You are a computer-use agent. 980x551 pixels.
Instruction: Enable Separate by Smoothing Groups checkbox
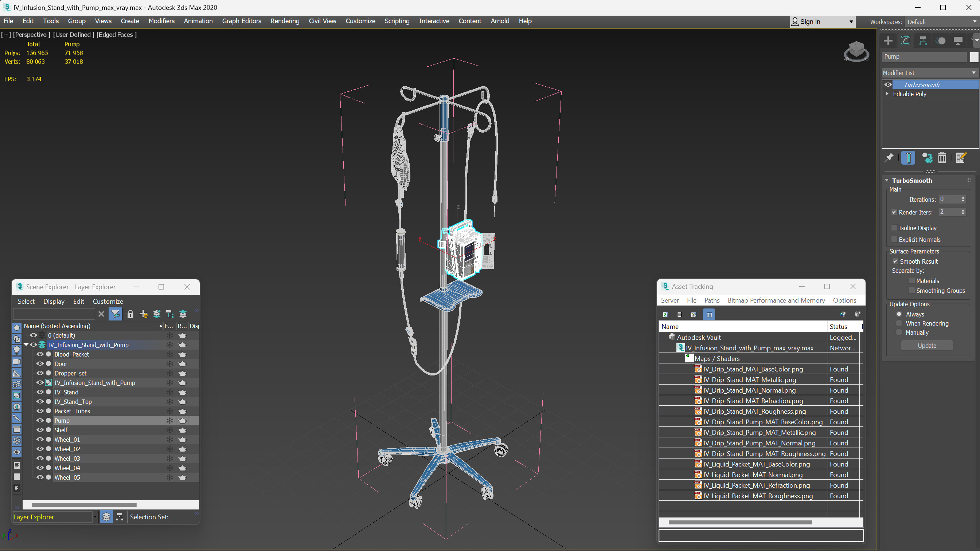tap(911, 291)
